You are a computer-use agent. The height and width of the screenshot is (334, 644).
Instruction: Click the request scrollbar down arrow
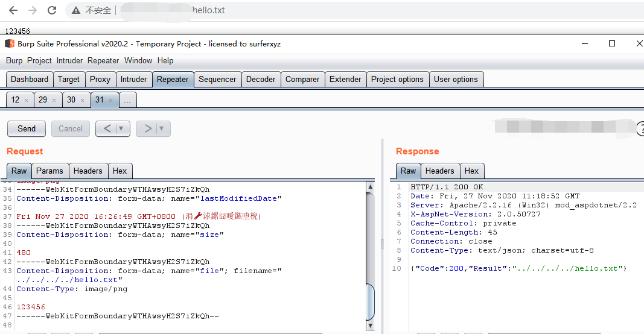click(370, 326)
